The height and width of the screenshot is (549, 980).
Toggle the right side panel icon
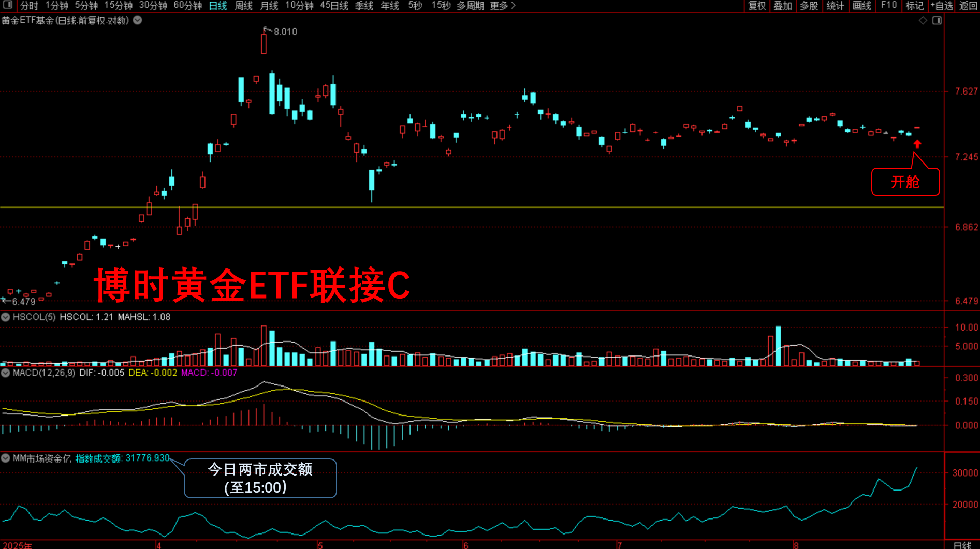[937, 20]
